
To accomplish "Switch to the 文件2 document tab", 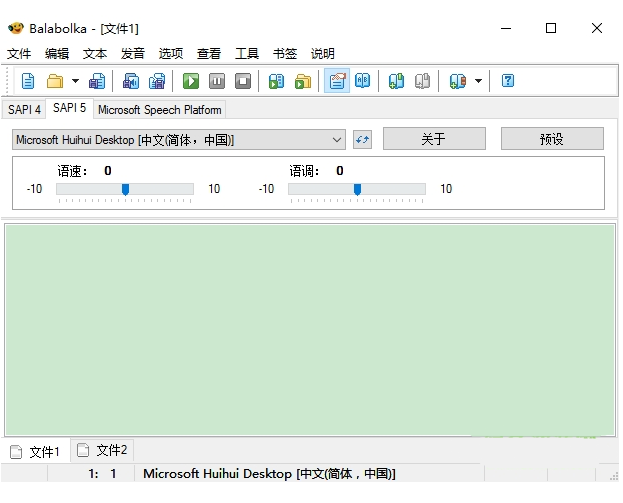I will tap(102, 451).
